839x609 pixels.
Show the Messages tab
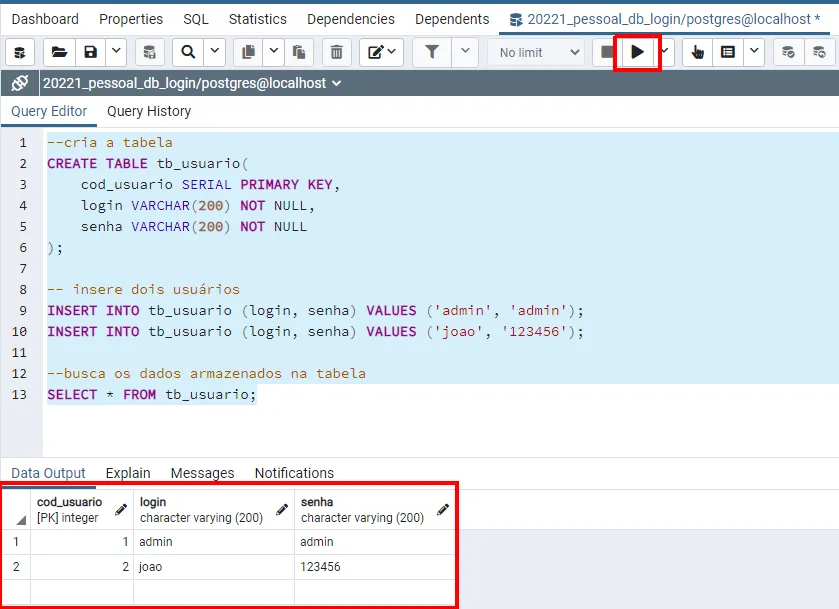202,473
